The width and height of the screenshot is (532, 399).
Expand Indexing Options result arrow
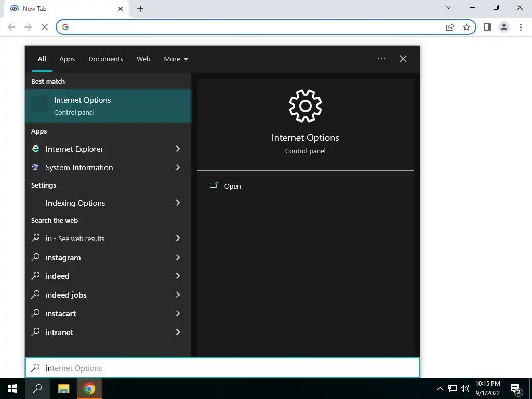click(x=178, y=203)
